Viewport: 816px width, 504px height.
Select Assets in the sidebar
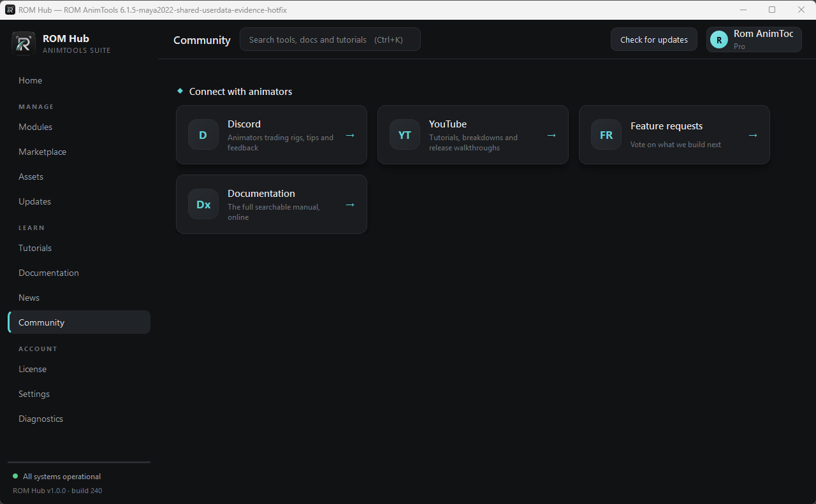[x=79, y=176]
